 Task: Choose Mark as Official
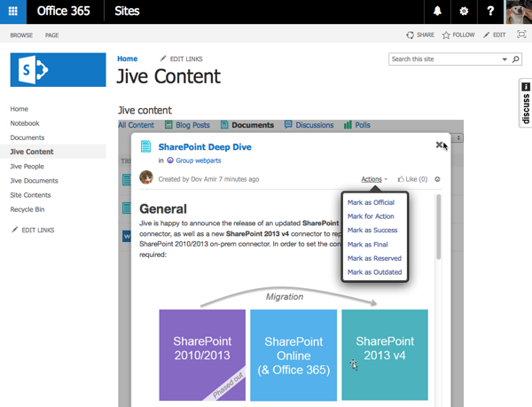click(371, 202)
